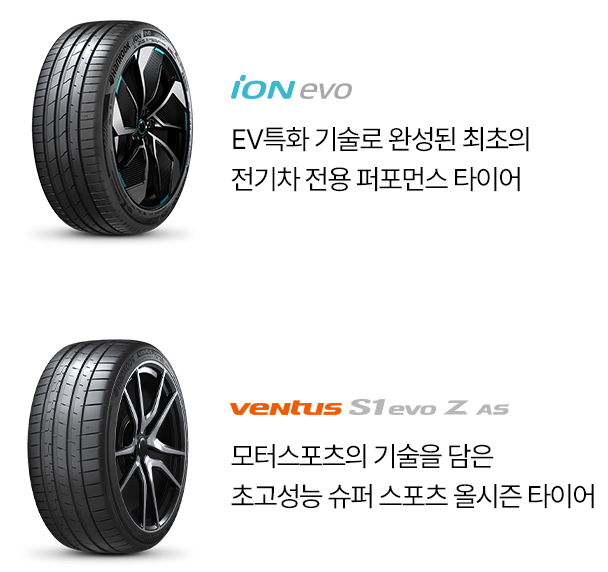This screenshot has width=608, height=572.
Task: Click the silver 'Z' logo letter
Action: 456,408
